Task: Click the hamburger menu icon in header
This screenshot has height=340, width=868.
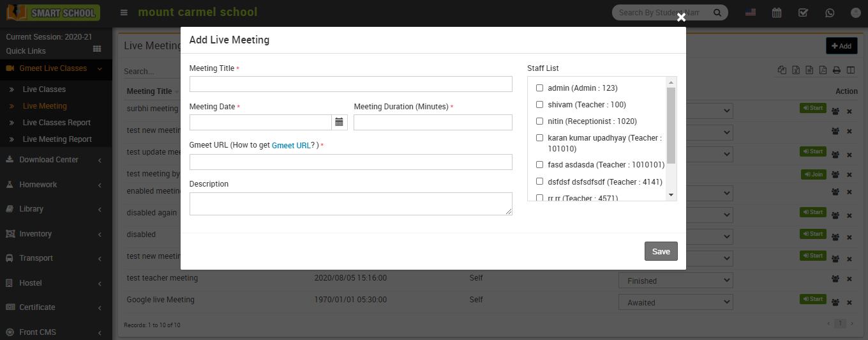Action: click(124, 13)
